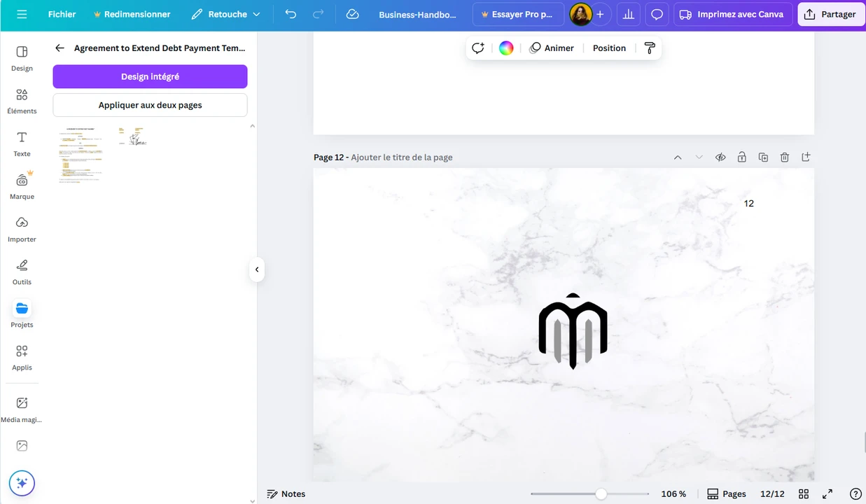866x504 pixels.
Task: Move page 12 up with chevron
Action: (x=678, y=157)
